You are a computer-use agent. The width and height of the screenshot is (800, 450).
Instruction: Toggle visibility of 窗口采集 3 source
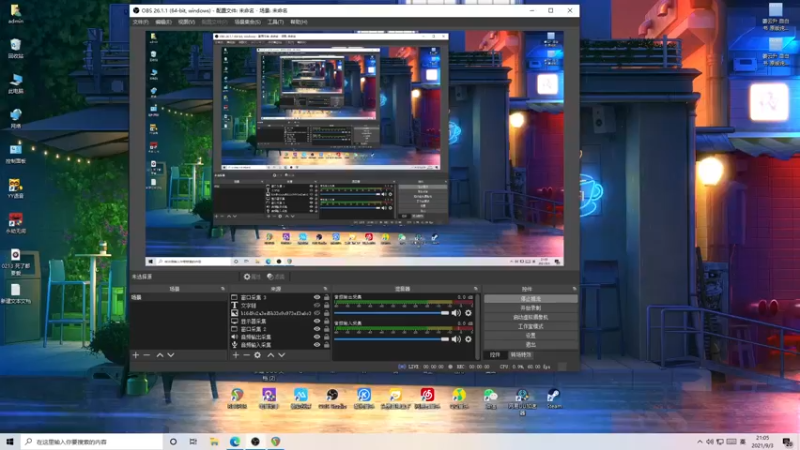coord(317,297)
